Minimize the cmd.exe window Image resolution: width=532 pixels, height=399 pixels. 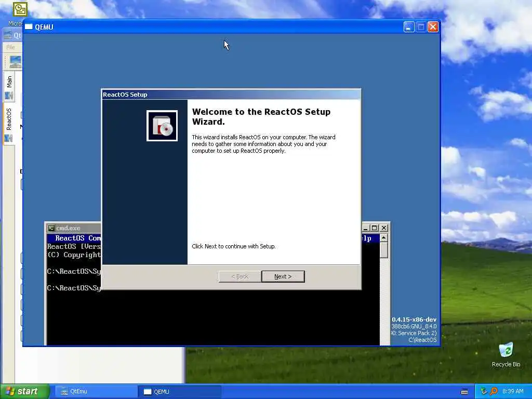click(x=366, y=228)
